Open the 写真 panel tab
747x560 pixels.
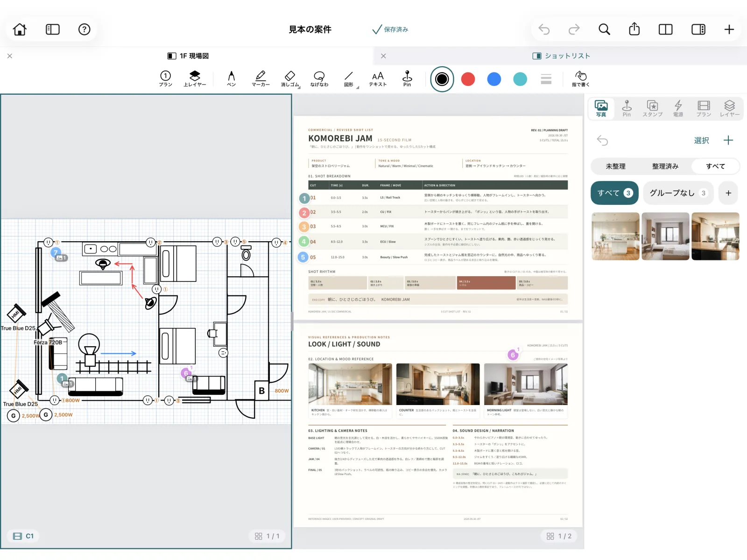(x=601, y=108)
